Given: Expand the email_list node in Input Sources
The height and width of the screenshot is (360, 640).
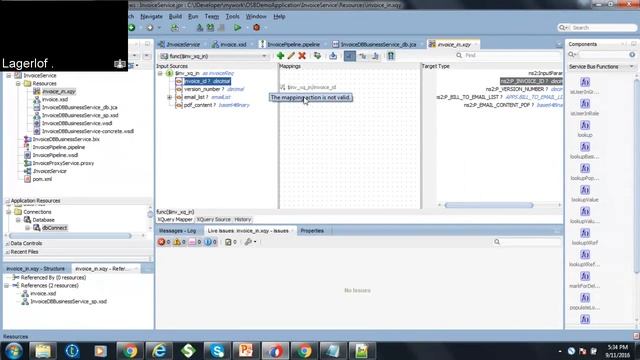Looking at the screenshot, I should pos(169,97).
